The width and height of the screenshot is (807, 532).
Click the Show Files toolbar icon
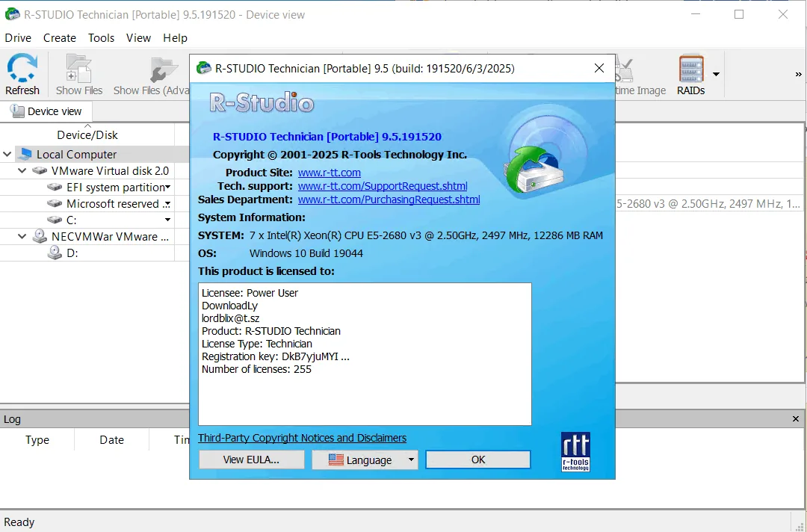78,69
